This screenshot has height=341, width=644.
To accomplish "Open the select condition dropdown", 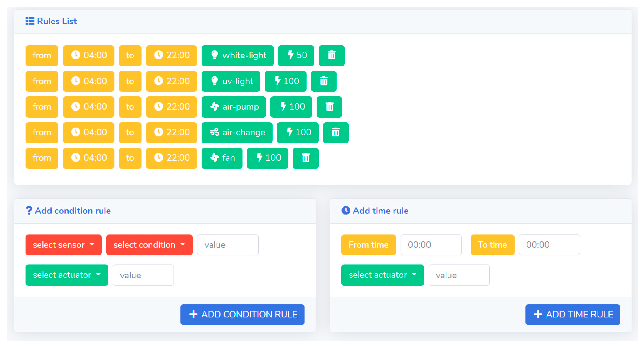I will 149,245.
